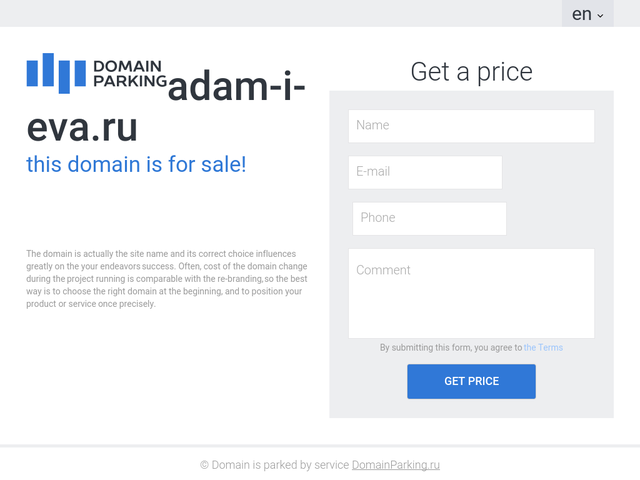Viewport: 640px width, 480px height.
Task: Focus the Name input field
Action: [x=471, y=126]
